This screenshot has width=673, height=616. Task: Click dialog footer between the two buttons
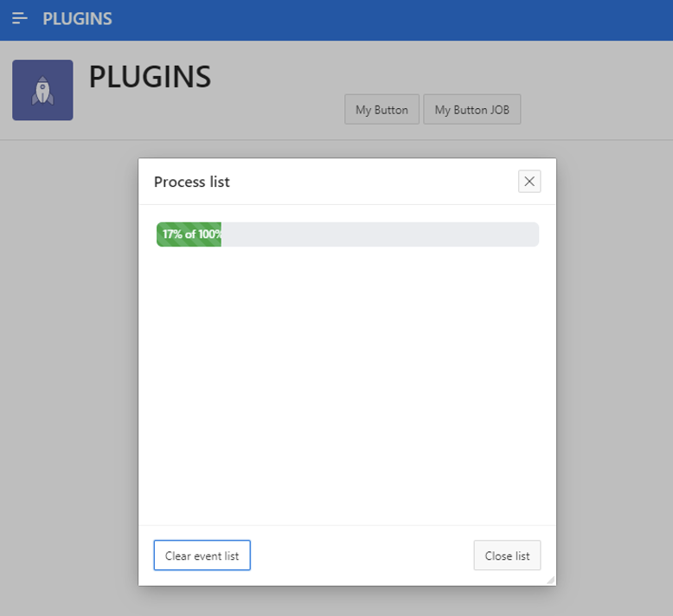(x=362, y=555)
